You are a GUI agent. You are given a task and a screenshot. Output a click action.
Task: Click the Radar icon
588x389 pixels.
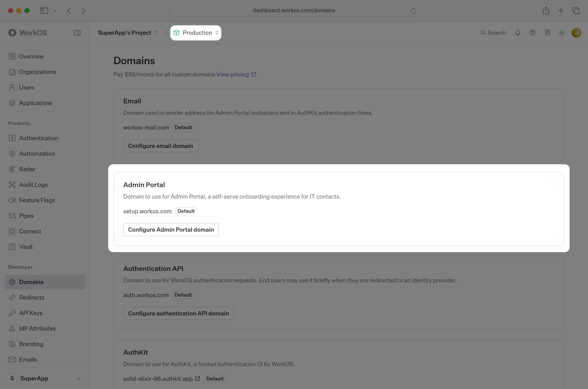[x=12, y=169]
